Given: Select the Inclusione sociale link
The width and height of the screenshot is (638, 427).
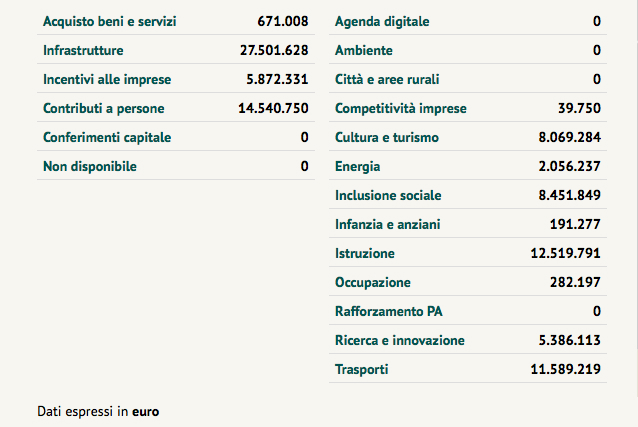Looking at the screenshot, I should (x=388, y=195).
